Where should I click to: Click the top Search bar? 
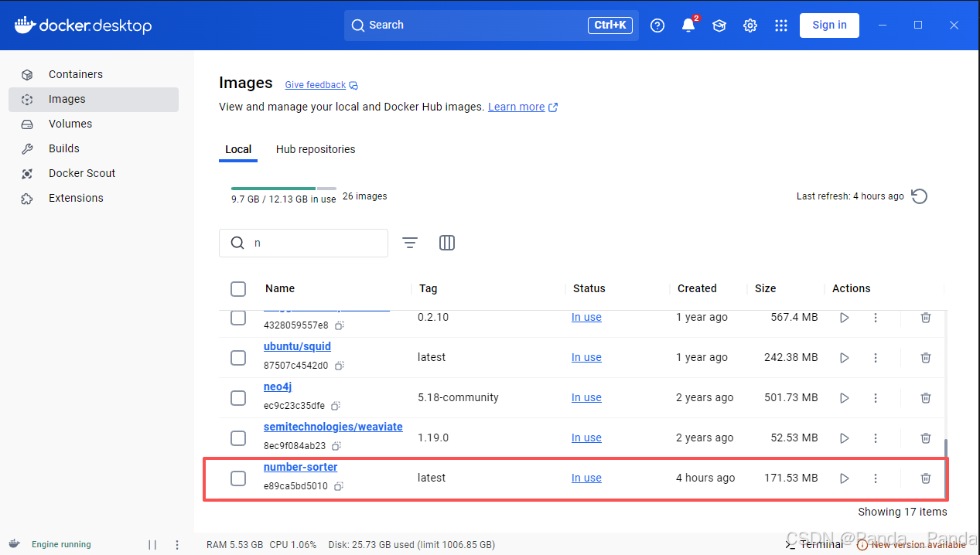tap(491, 26)
